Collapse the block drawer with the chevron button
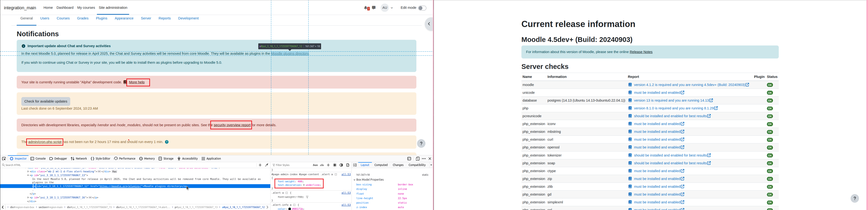Viewport: 868px width, 210px height. pos(429,24)
